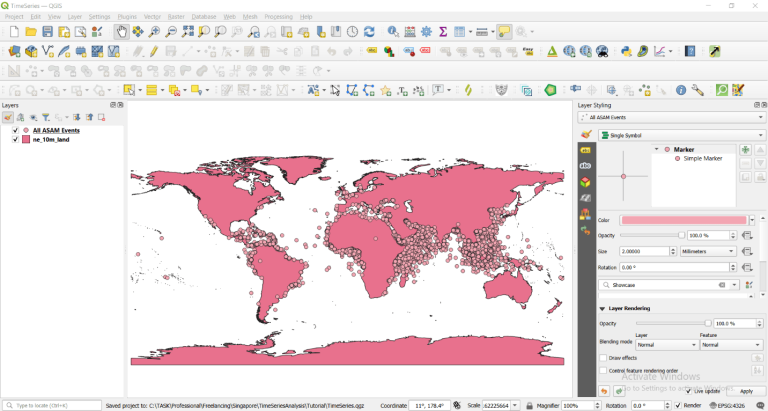Viewport: 768px width, 411px height.
Task: Select the Pan Map hand tool
Action: point(121,32)
